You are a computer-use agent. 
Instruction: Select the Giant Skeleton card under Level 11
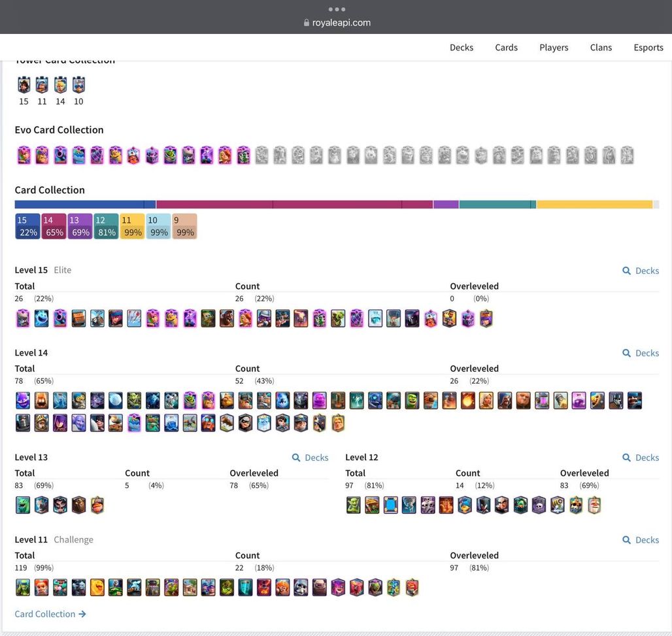(x=301, y=588)
